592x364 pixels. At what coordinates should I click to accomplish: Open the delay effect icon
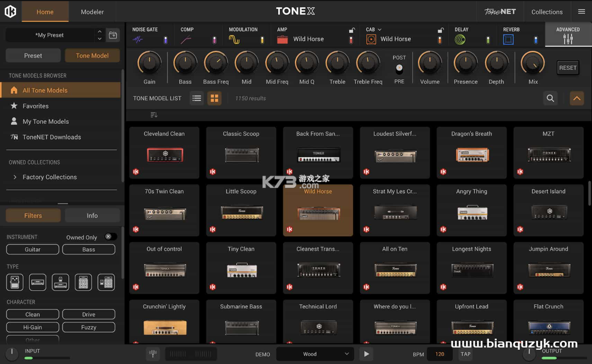460,39
